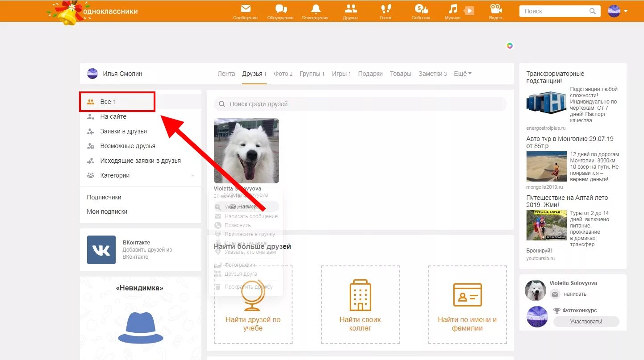Open Илья Смолин profile avatar
Screen dimensions: 644x360
click(x=92, y=74)
